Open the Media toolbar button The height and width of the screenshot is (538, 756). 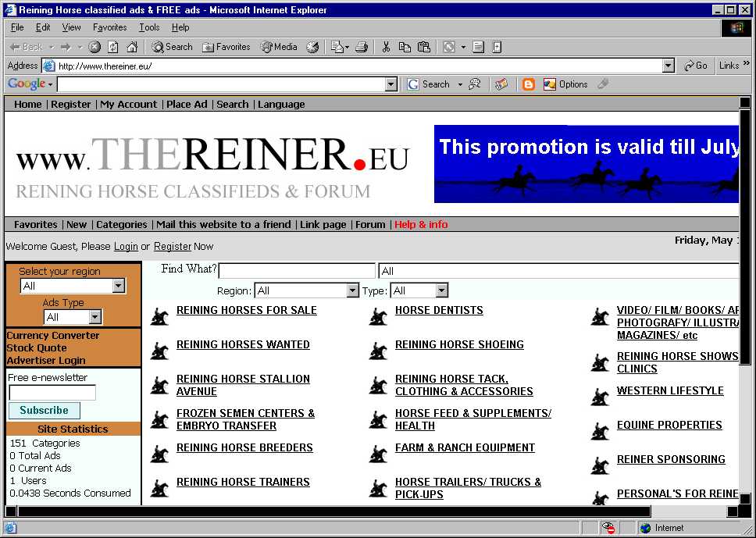(x=279, y=47)
